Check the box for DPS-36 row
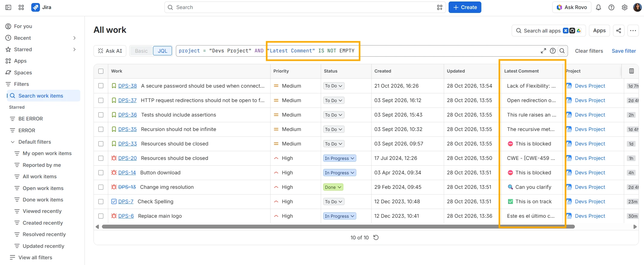This screenshot has height=265, width=644. click(x=101, y=115)
